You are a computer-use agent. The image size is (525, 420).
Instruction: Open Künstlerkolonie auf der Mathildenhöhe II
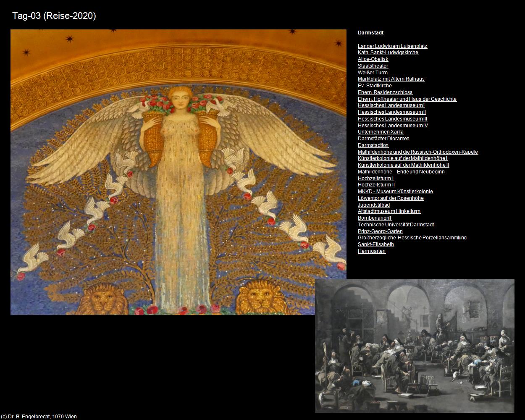[404, 165]
